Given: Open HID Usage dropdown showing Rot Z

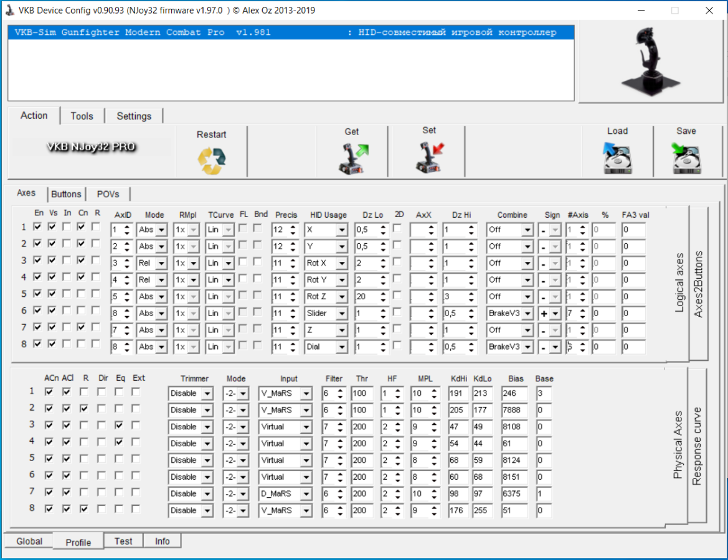Looking at the screenshot, I should click(342, 296).
